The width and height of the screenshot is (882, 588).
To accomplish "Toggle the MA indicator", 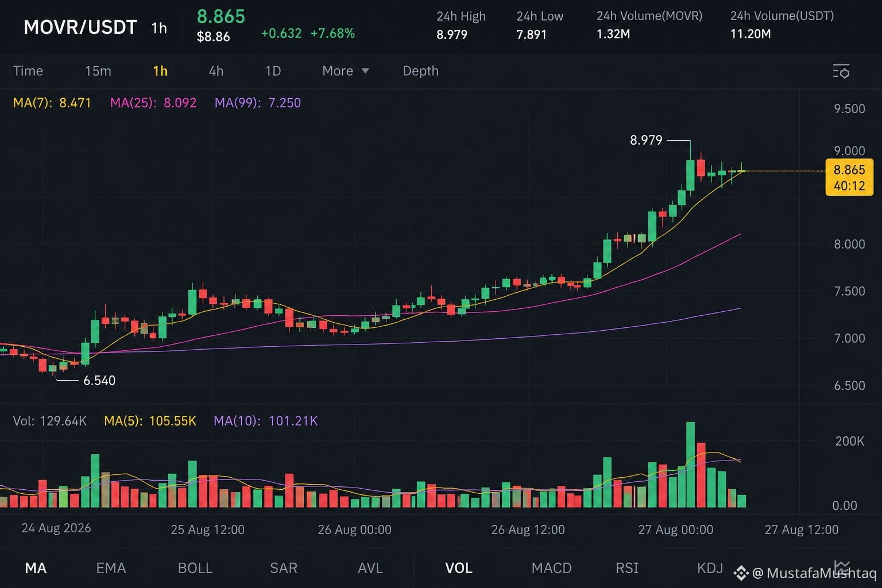I will 36,568.
